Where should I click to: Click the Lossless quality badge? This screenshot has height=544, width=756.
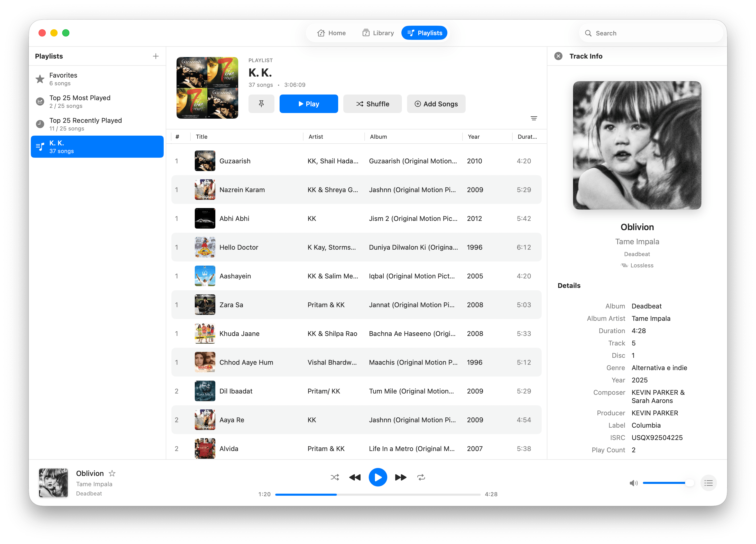click(x=637, y=266)
